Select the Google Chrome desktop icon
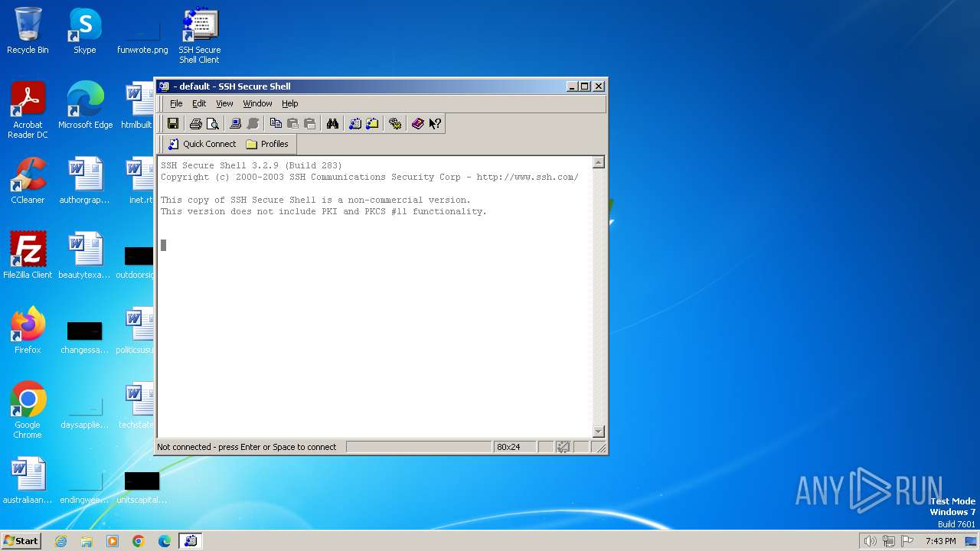980x551 pixels. (28, 410)
